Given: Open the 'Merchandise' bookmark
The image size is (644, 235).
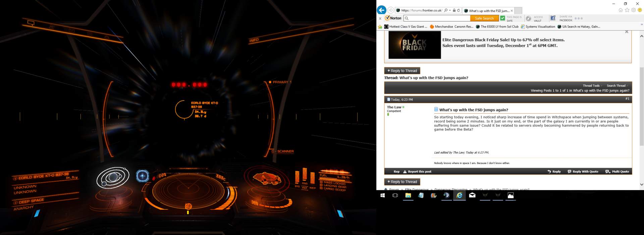Looking at the screenshot, I should (441, 26).
